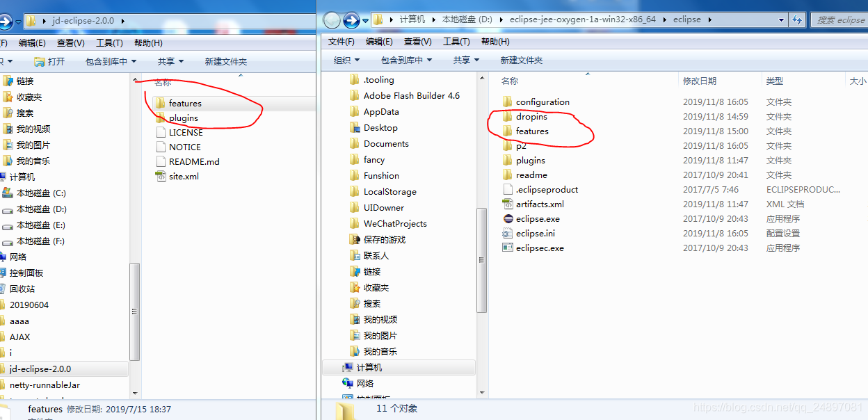Screen dimensions: 868x420
Task: Expand breadcrumb arrow after eclipse in address bar
Action: point(710,19)
